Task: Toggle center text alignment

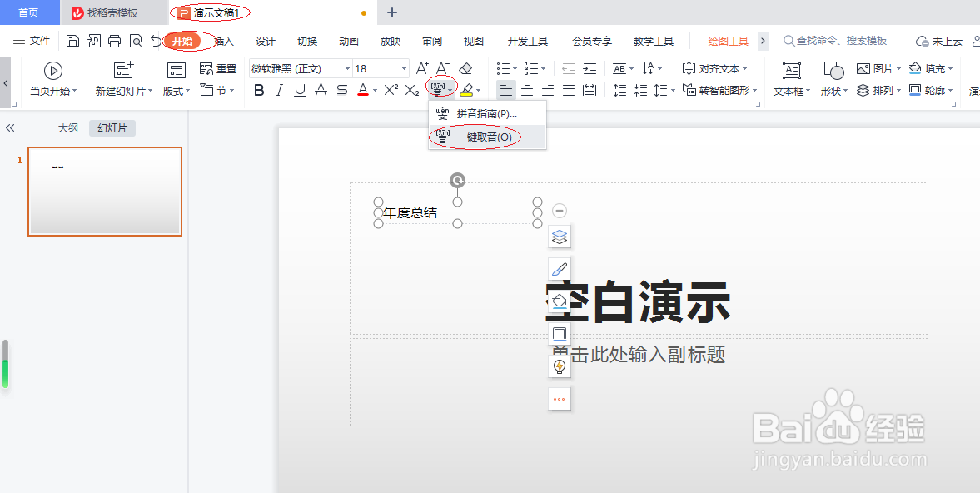Action: (528, 91)
